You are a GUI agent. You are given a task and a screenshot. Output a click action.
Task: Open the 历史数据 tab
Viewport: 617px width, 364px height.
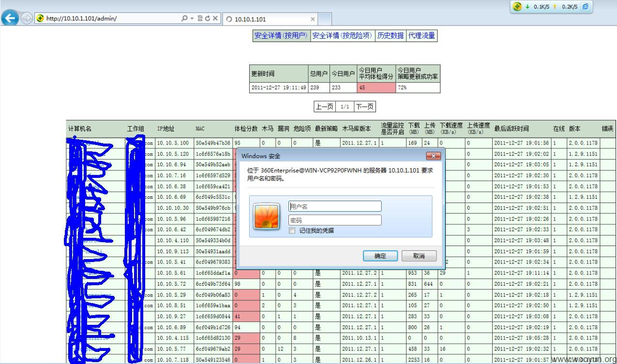point(391,35)
